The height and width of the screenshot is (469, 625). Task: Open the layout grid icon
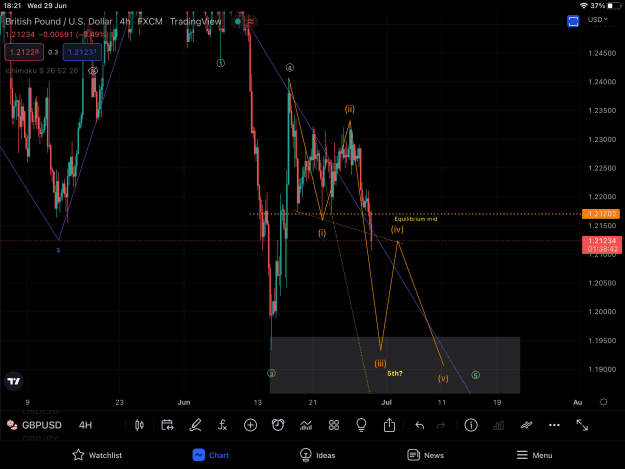click(x=334, y=425)
